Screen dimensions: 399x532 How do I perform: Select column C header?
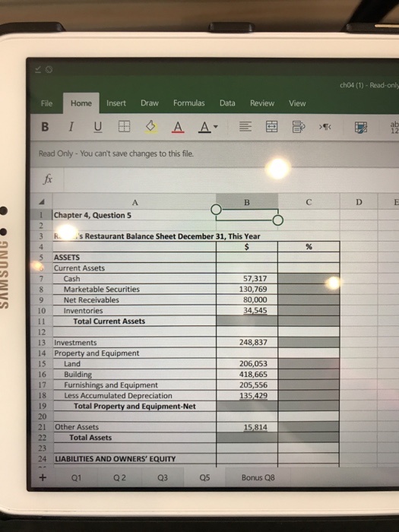(x=309, y=202)
